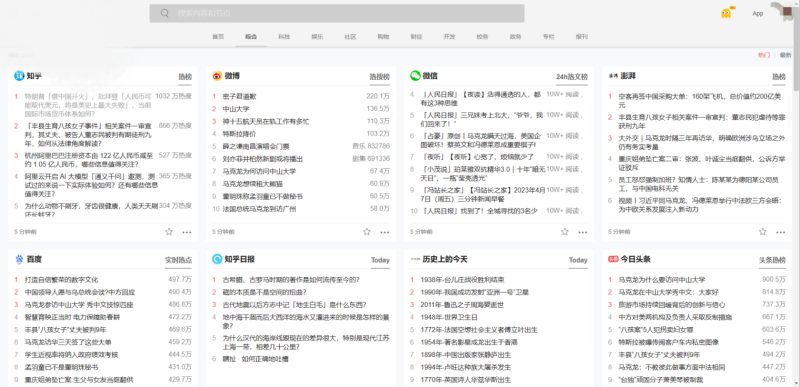
Task: Open the 财经 tab
Action: click(416, 37)
